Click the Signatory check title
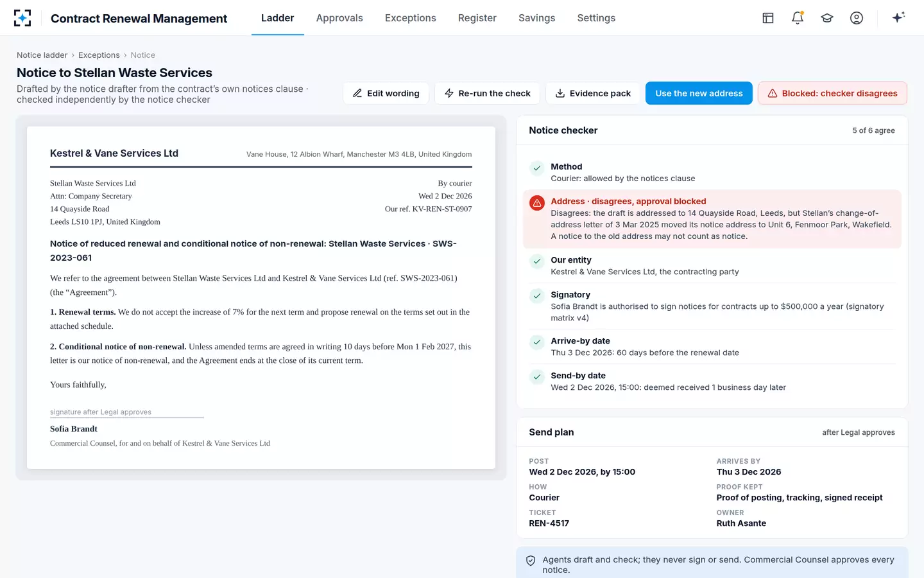Image resolution: width=924 pixels, height=578 pixels. 570,295
